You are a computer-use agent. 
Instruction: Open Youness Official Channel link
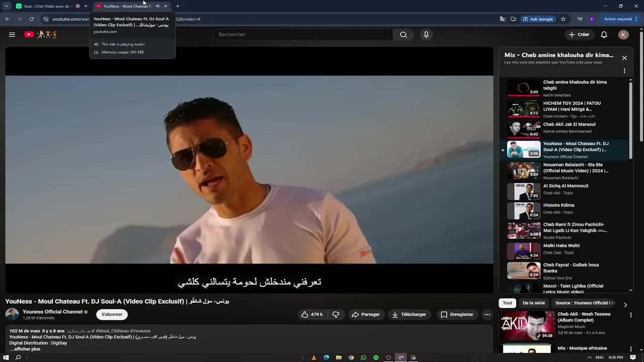52,312
